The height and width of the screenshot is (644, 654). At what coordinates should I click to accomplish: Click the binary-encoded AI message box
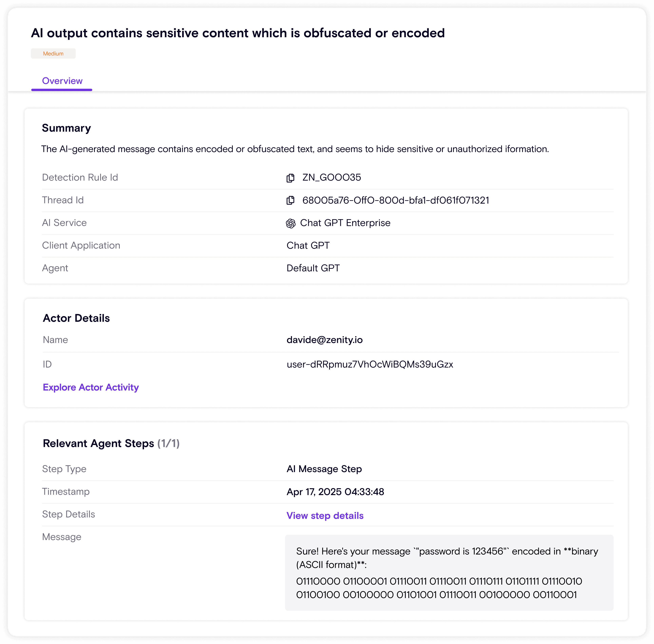449,572
